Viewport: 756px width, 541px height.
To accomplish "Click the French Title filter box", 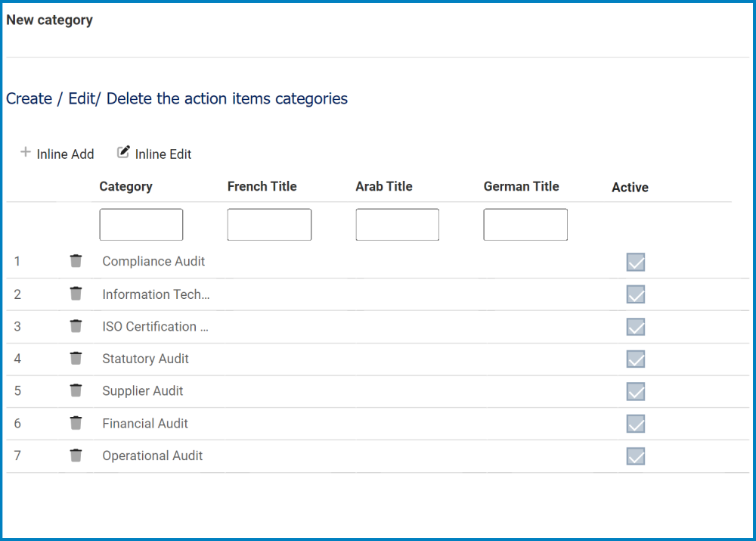I will pyautogui.click(x=269, y=225).
